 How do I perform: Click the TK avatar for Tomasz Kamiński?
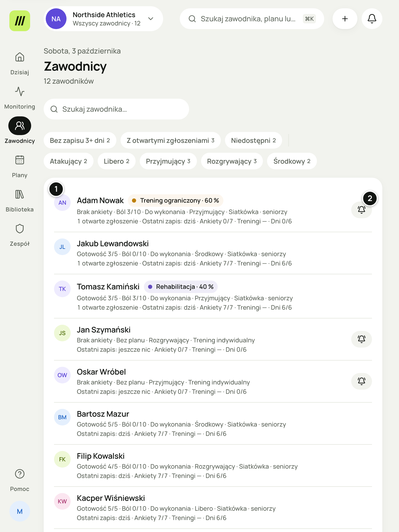click(62, 289)
